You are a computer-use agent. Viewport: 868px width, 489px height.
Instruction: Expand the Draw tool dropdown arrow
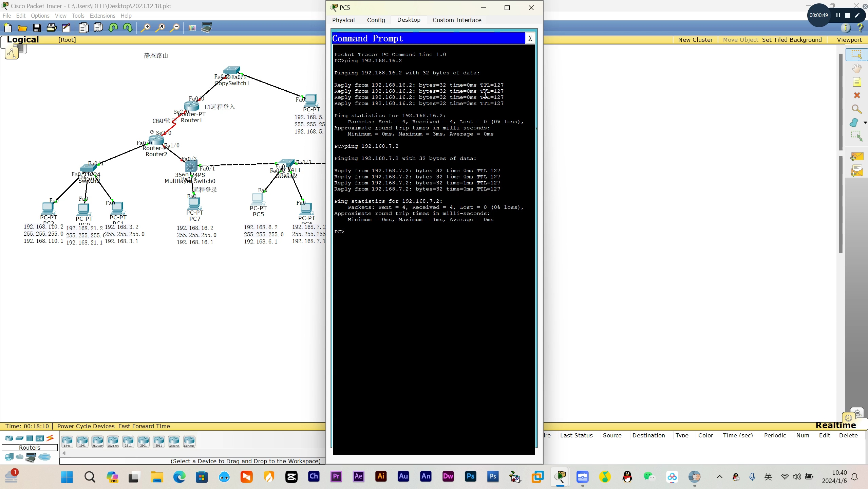865,123
